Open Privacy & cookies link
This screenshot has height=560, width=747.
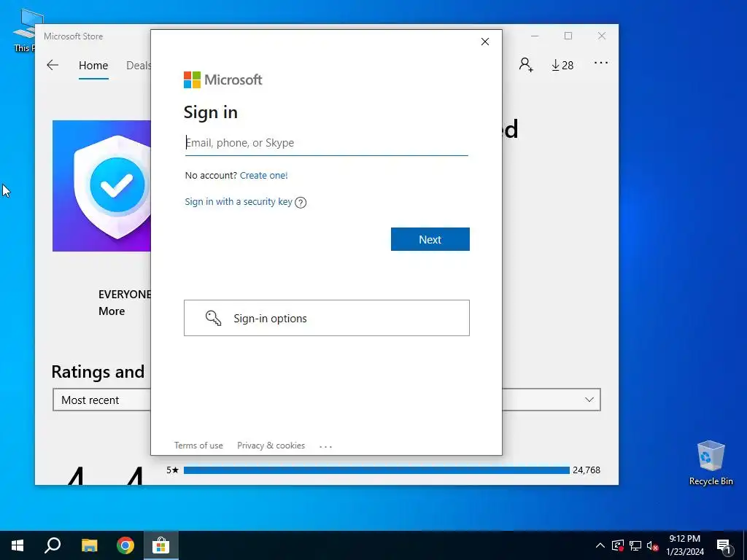tap(271, 446)
